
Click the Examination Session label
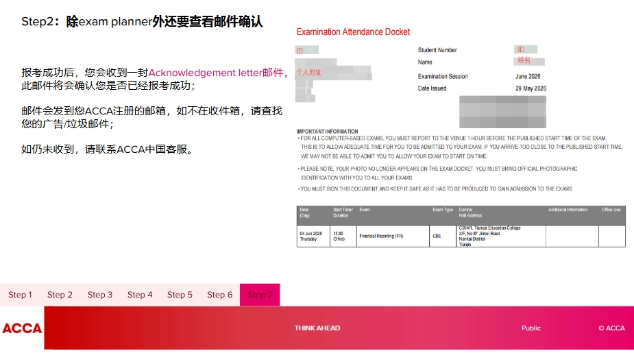point(443,77)
